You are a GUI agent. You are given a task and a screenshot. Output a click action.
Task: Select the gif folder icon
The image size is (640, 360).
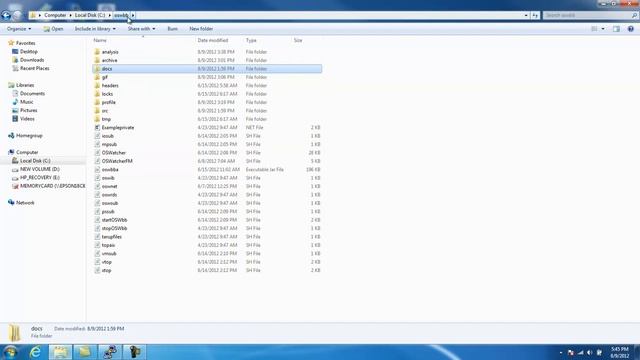97,77
